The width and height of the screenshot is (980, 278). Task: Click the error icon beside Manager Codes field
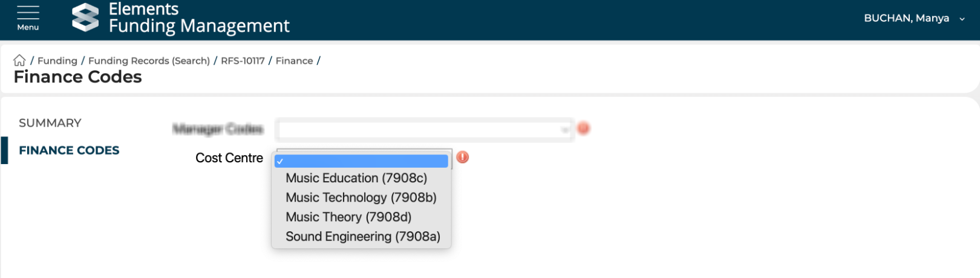pos(583,128)
